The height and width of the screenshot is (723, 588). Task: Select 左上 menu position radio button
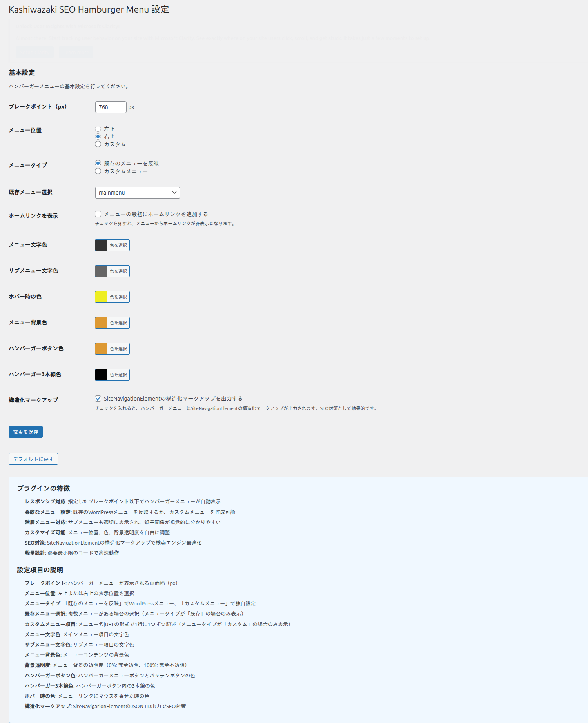pos(98,129)
